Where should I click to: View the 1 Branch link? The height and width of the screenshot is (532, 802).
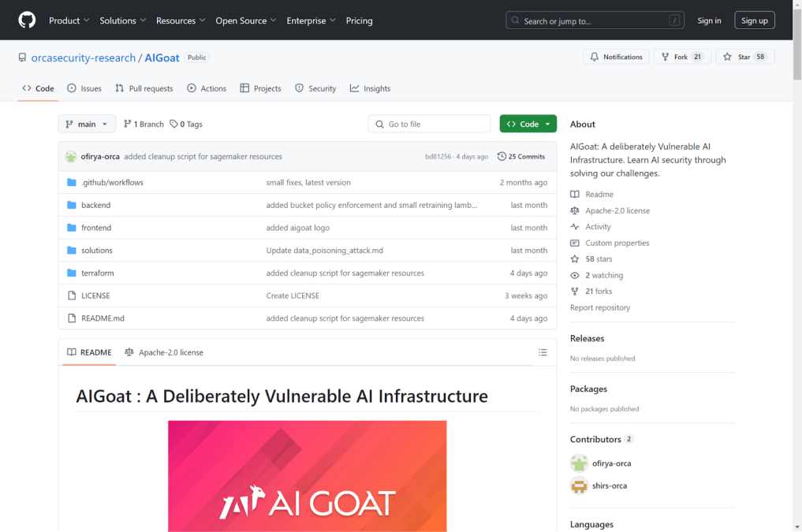click(144, 125)
